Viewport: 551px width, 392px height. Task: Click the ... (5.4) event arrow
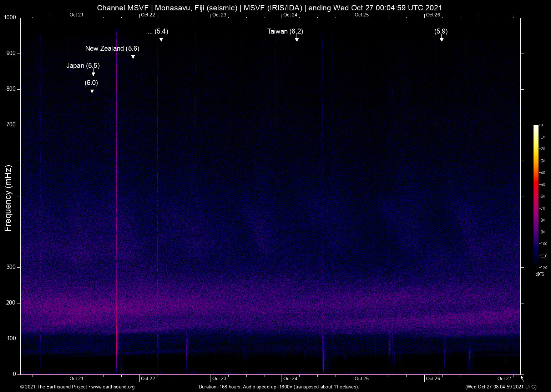pos(161,38)
